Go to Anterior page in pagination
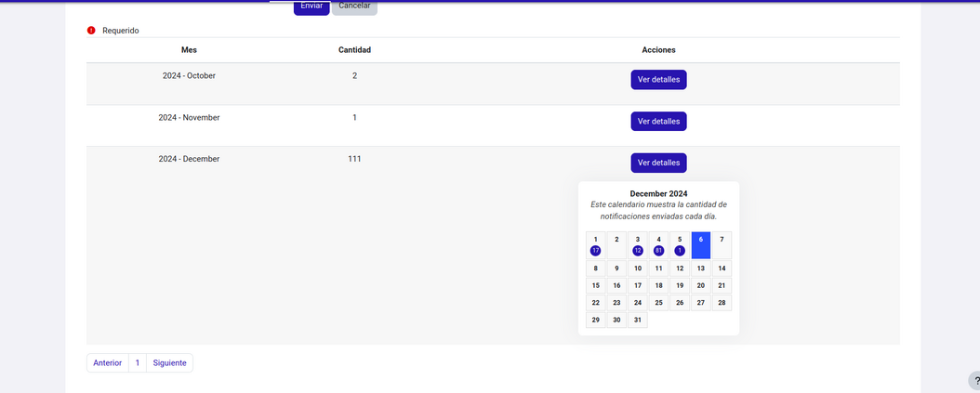The width and height of the screenshot is (980, 393). point(108,363)
